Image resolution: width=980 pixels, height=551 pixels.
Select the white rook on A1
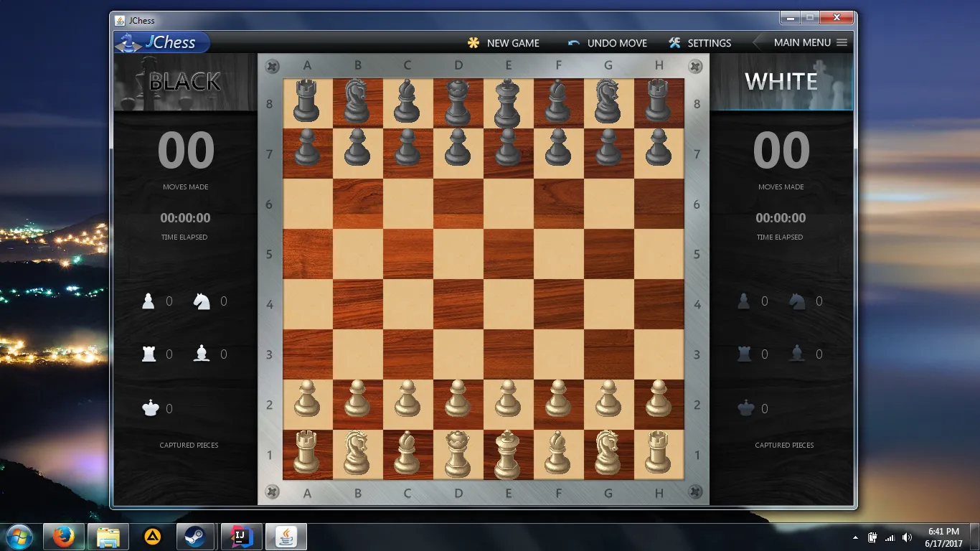click(x=307, y=455)
